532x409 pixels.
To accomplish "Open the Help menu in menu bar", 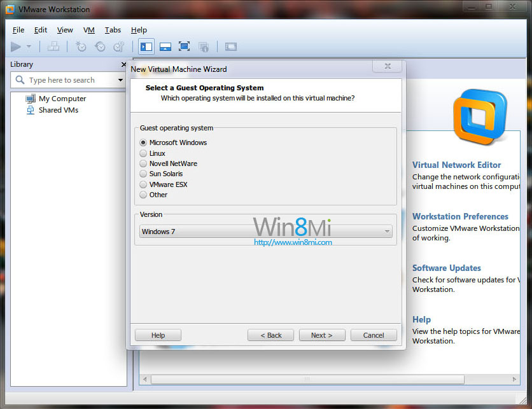I will (x=139, y=30).
